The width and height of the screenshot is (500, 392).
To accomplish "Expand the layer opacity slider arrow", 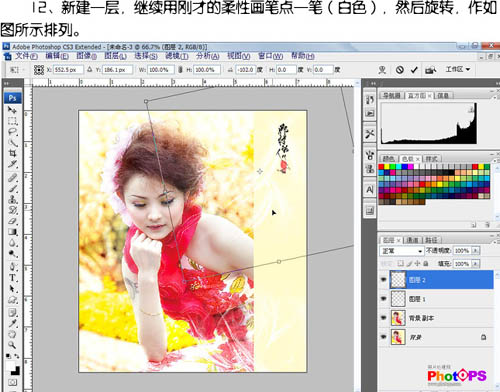I will click(476, 251).
